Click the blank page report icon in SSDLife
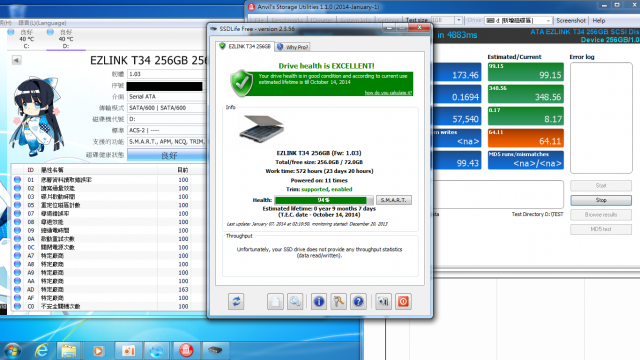640x360 pixels. tap(275, 302)
